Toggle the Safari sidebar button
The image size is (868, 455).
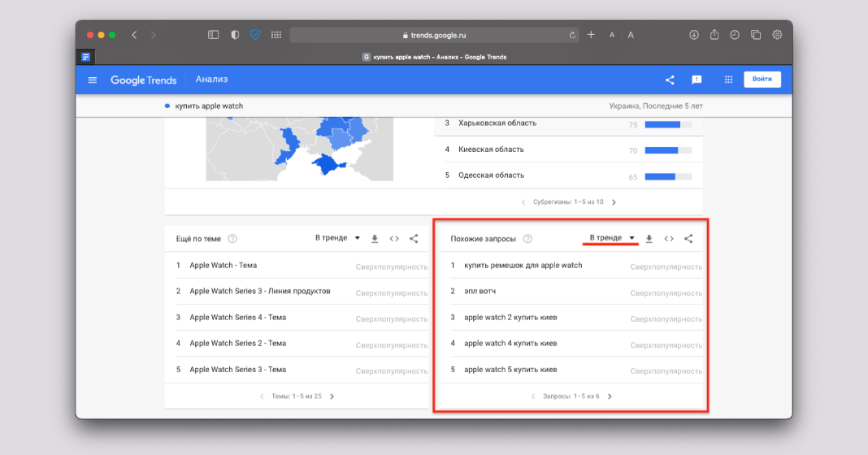[x=214, y=35]
